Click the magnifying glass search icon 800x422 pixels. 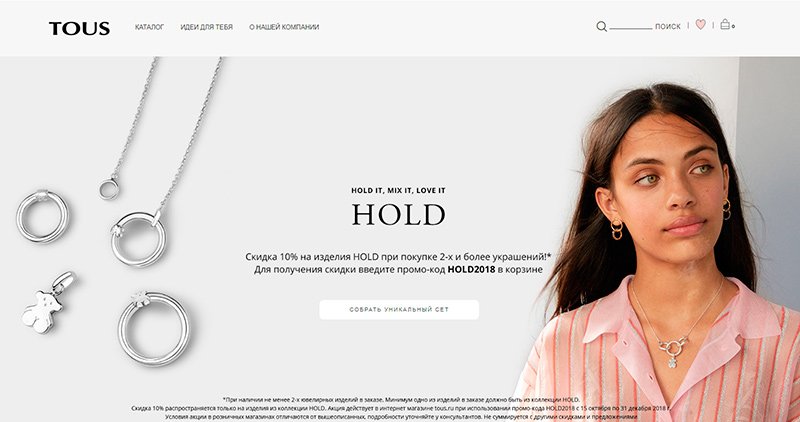tap(602, 27)
